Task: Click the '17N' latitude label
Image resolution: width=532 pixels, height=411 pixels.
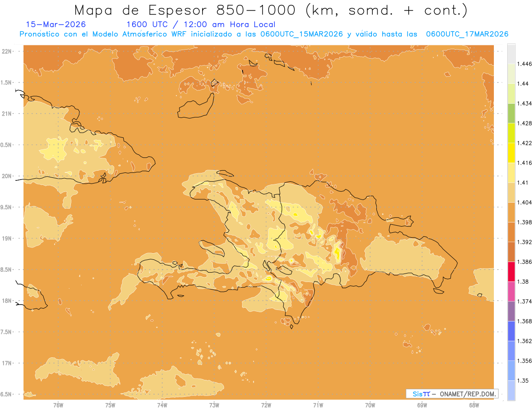Action: [7, 363]
